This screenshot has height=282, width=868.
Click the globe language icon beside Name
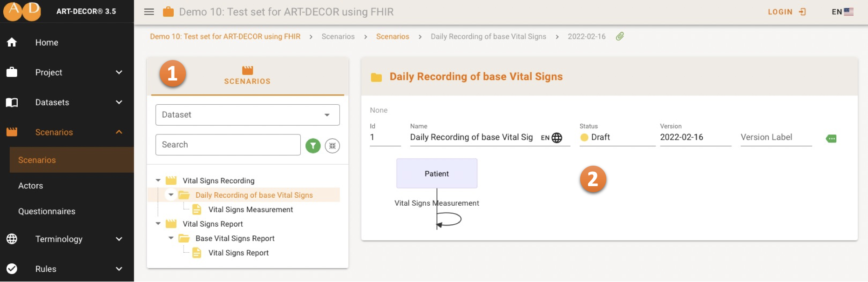tap(557, 138)
